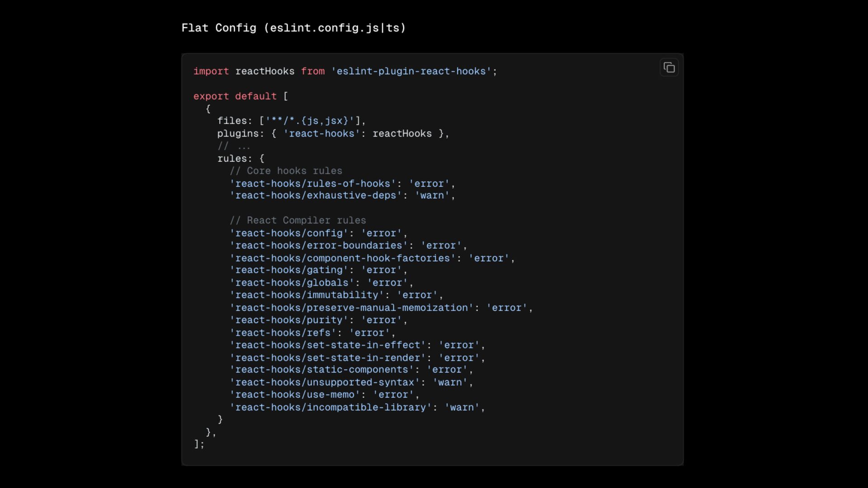Click the 'react-hooks/error-boundaries' rule
The height and width of the screenshot is (488, 868).
(348, 245)
